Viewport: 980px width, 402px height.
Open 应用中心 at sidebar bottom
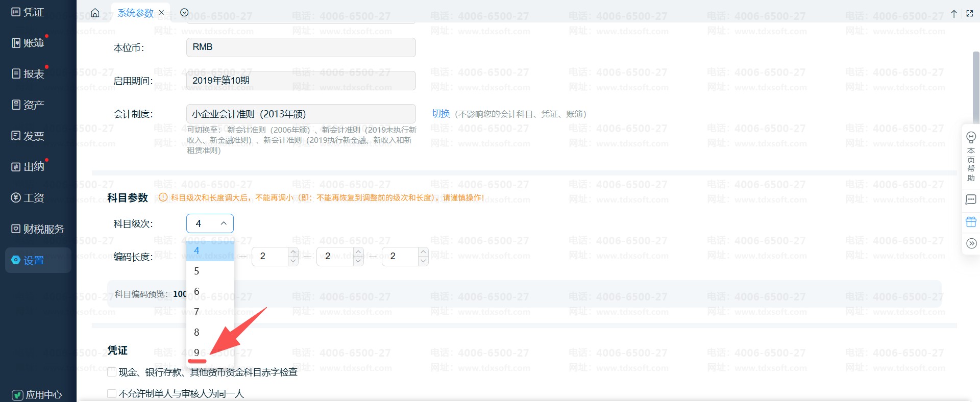click(37, 394)
